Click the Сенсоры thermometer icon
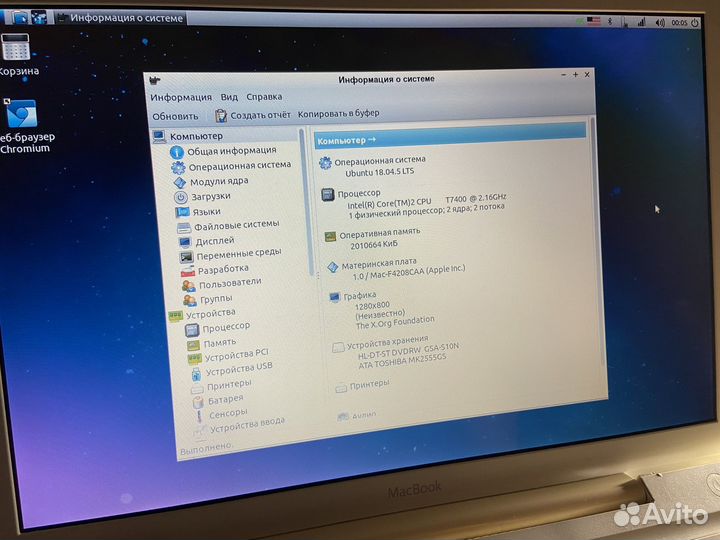Image resolution: width=720 pixels, height=540 pixels. pyautogui.click(x=199, y=416)
